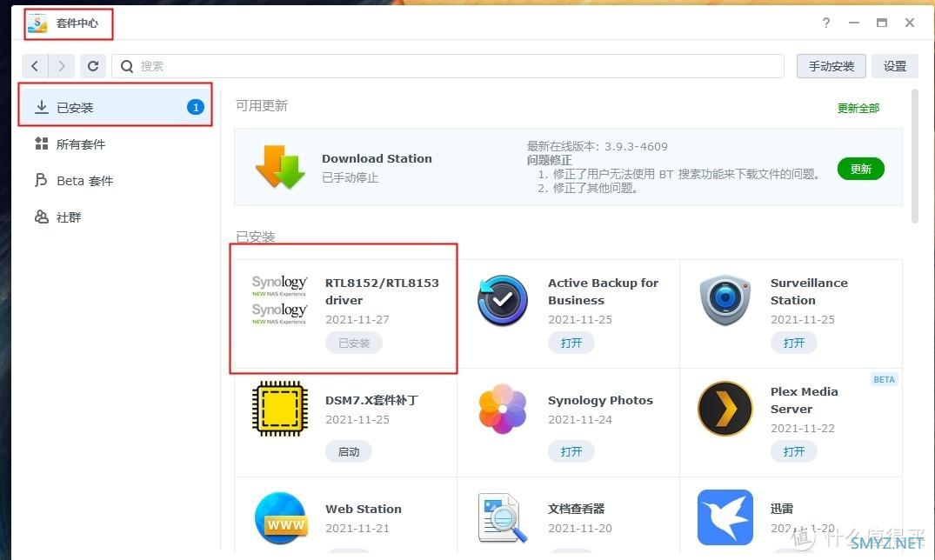Click the 所有套件 grid icon
Viewport: 935px width, 560px height.
[x=41, y=143]
